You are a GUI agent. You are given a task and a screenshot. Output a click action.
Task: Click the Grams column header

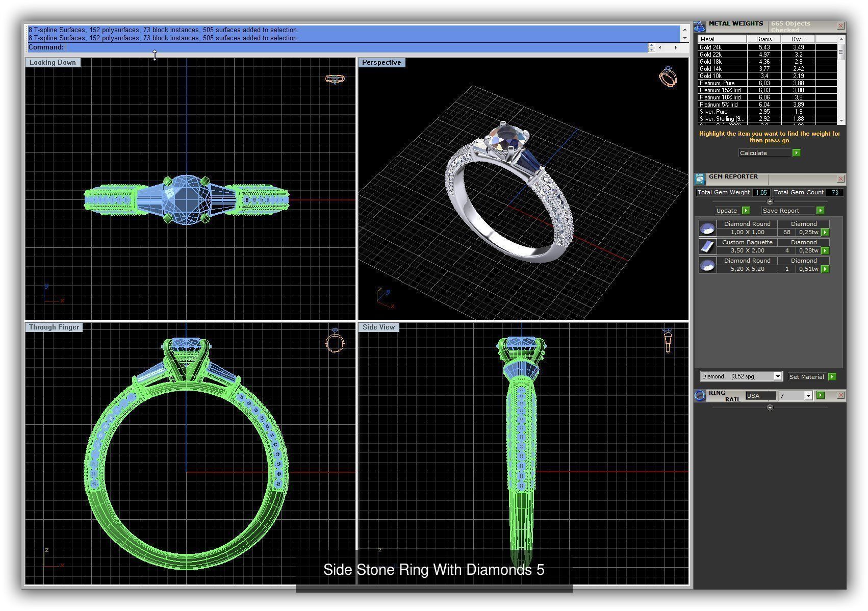(764, 39)
